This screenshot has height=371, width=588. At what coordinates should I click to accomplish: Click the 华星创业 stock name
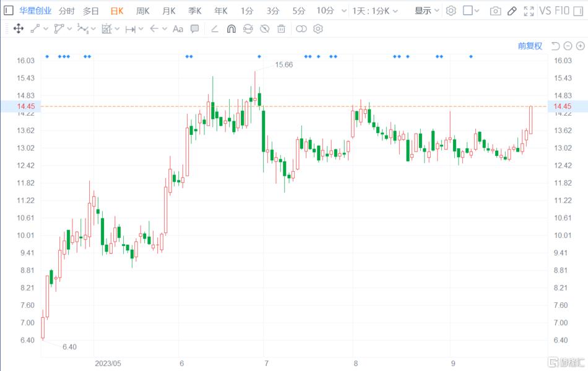coord(35,11)
